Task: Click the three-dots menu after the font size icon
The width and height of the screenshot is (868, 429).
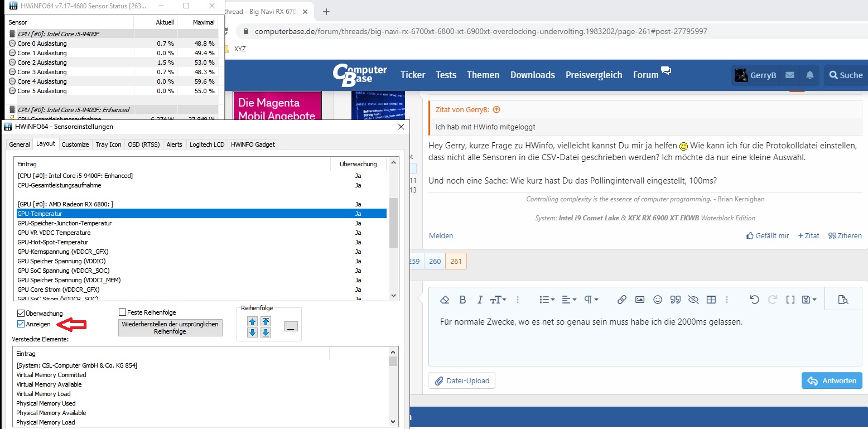Action: (x=518, y=300)
